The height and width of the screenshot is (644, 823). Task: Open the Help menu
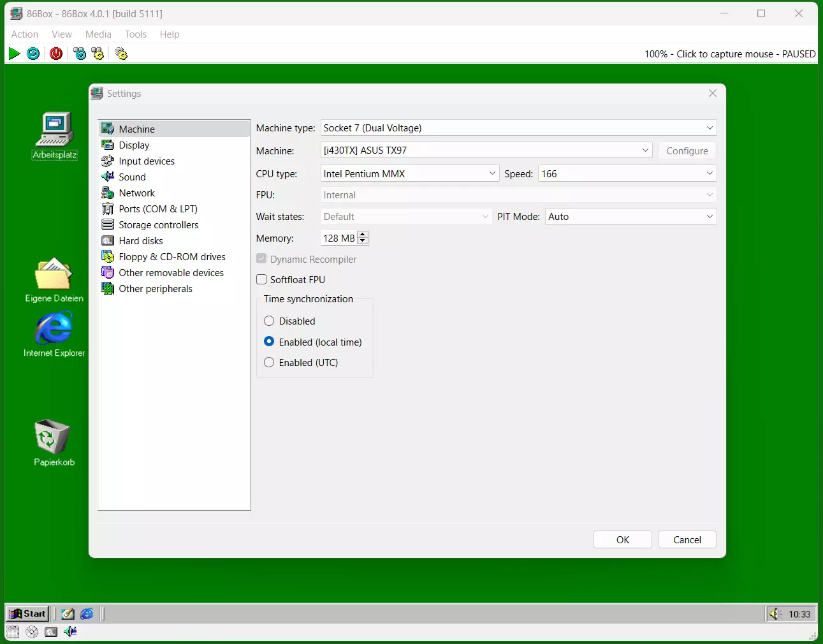(x=170, y=34)
